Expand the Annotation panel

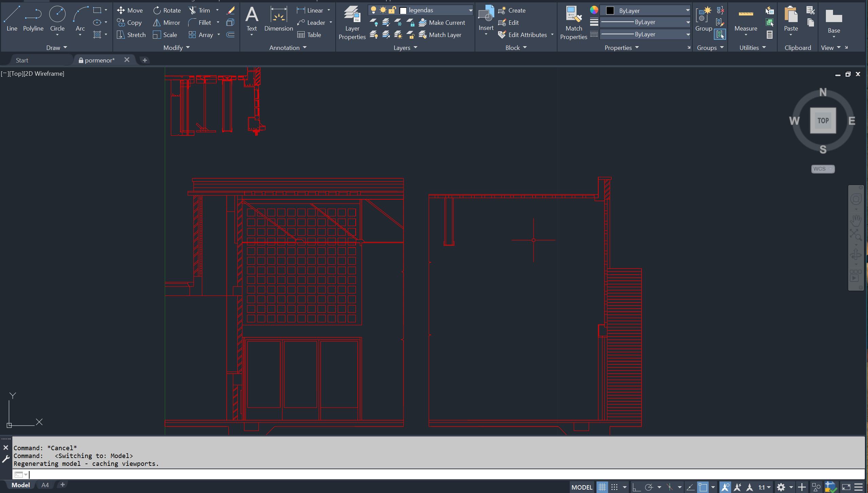point(287,48)
